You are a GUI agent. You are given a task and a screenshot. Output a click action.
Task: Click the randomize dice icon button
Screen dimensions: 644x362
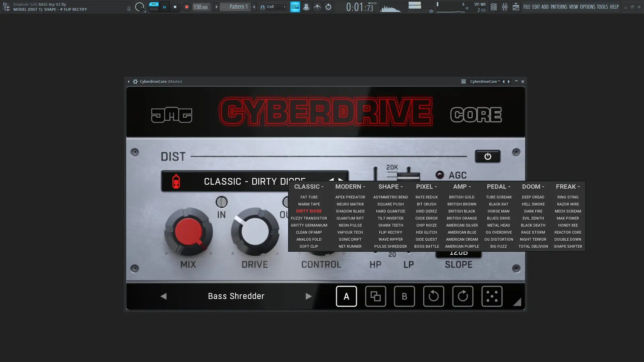492,296
